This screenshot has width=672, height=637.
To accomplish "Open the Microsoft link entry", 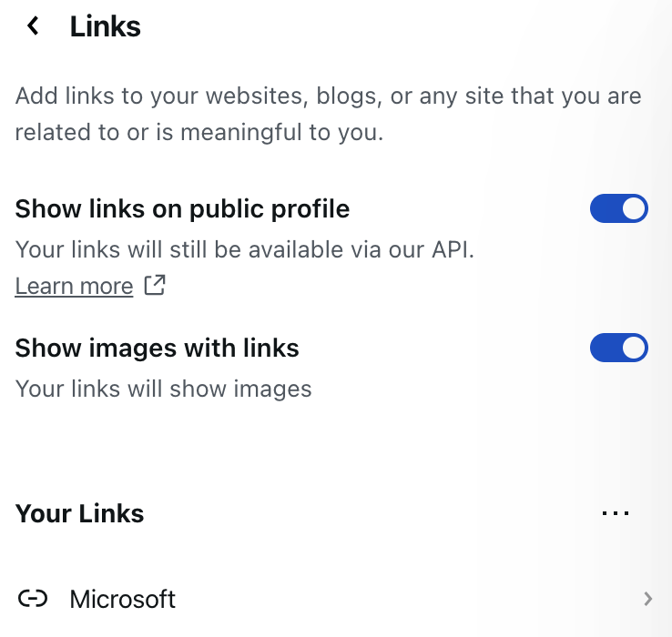I will point(123,599).
